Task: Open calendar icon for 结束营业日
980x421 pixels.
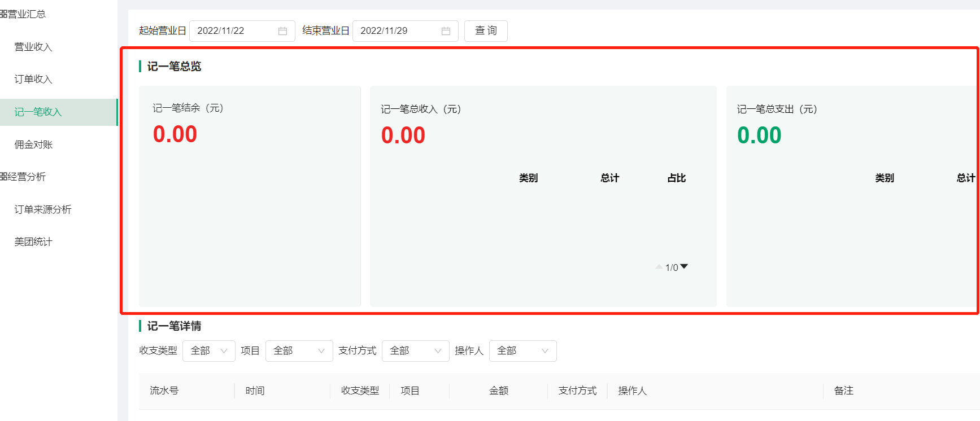Action: click(x=446, y=31)
